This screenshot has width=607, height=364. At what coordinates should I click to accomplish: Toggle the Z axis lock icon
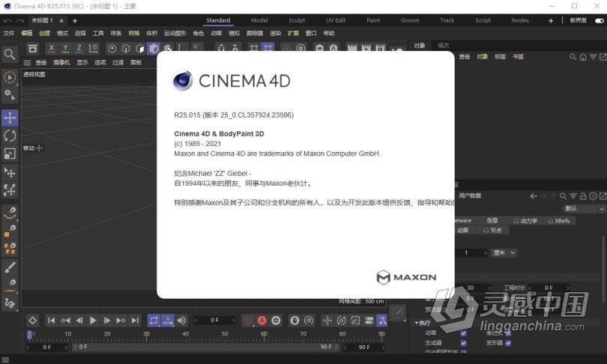[x=79, y=49]
